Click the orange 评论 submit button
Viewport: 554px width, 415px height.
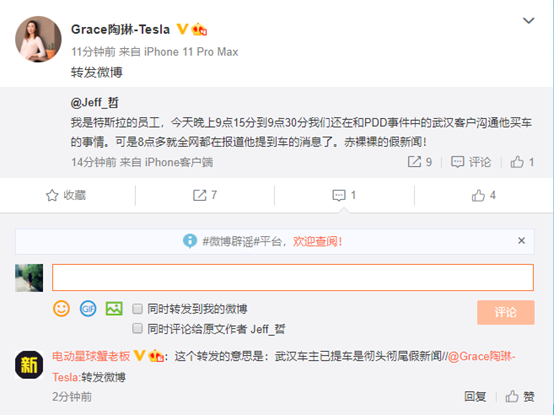[506, 313]
